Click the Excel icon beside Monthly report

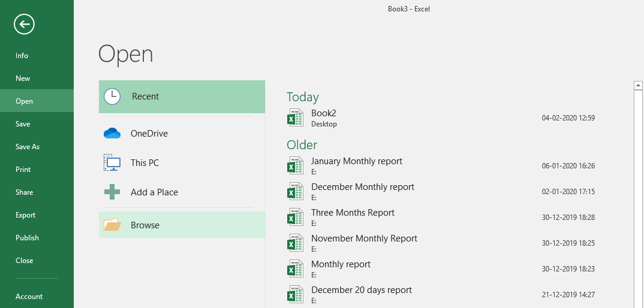click(295, 268)
